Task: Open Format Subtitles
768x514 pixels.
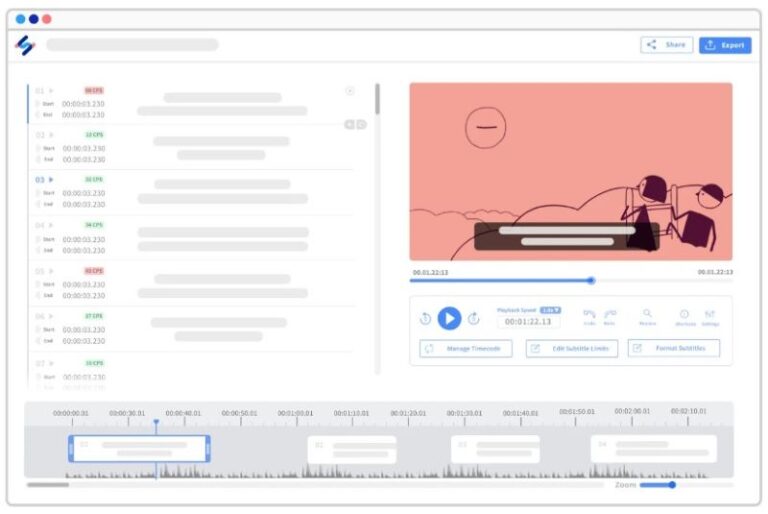Action: point(674,349)
